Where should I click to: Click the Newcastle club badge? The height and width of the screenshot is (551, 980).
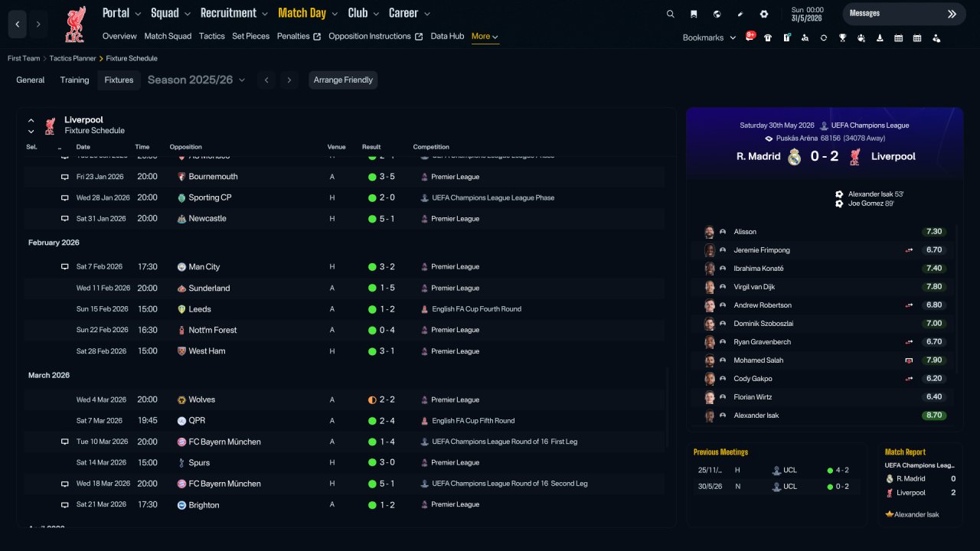tap(181, 219)
